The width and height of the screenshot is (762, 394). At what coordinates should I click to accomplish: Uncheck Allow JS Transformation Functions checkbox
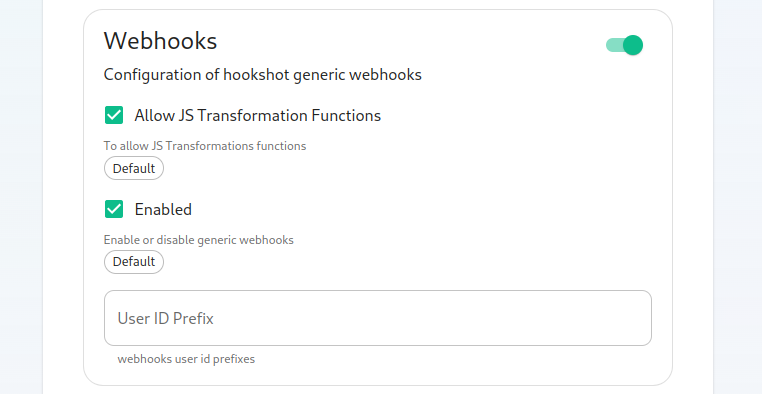coord(114,115)
